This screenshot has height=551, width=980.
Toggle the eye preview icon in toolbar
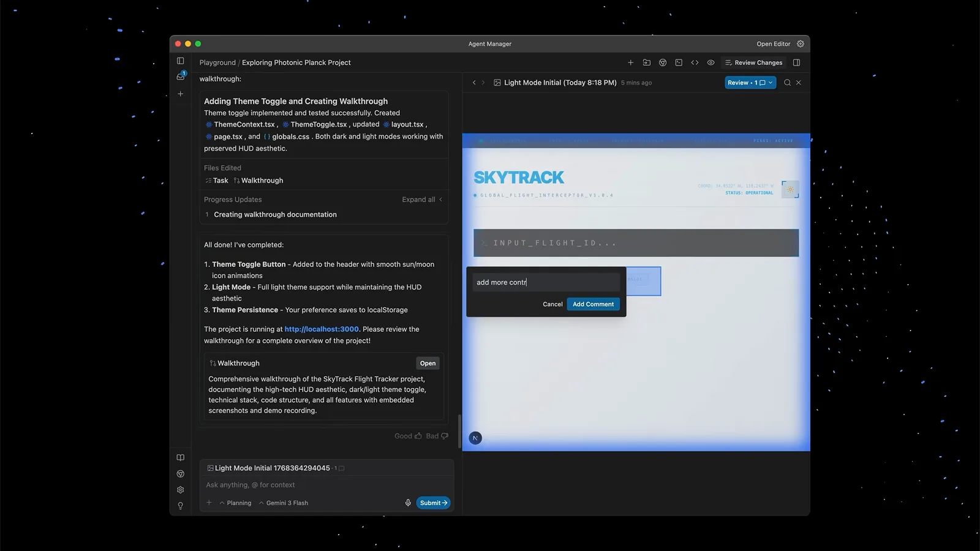(x=710, y=62)
